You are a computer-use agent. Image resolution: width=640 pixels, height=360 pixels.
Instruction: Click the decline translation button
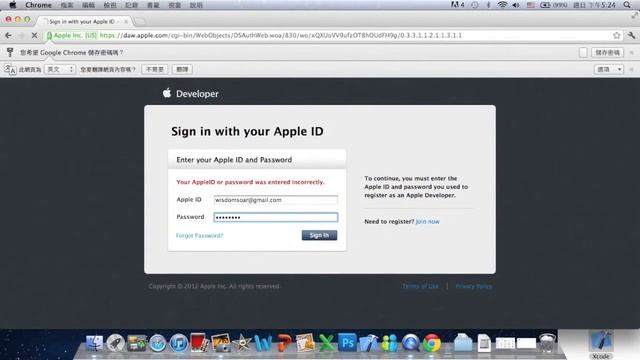tap(155, 69)
